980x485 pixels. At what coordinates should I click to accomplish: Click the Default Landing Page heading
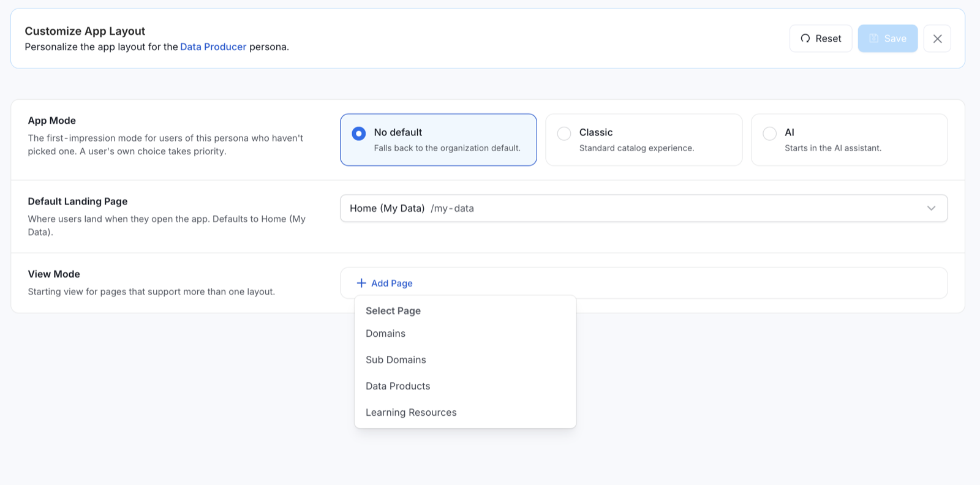tap(78, 201)
